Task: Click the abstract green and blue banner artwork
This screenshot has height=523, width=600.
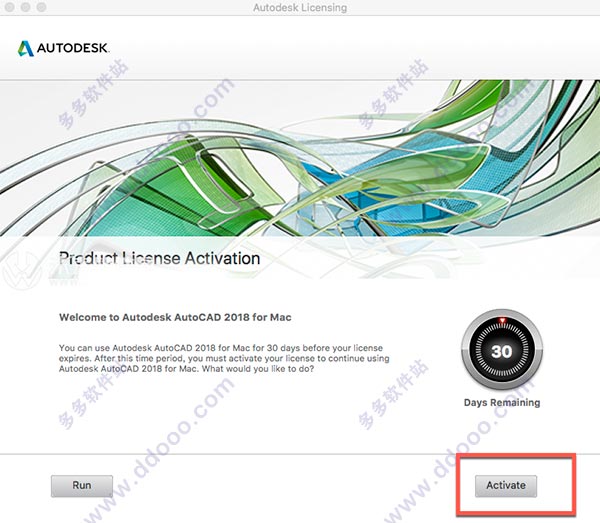Action: tap(300, 158)
